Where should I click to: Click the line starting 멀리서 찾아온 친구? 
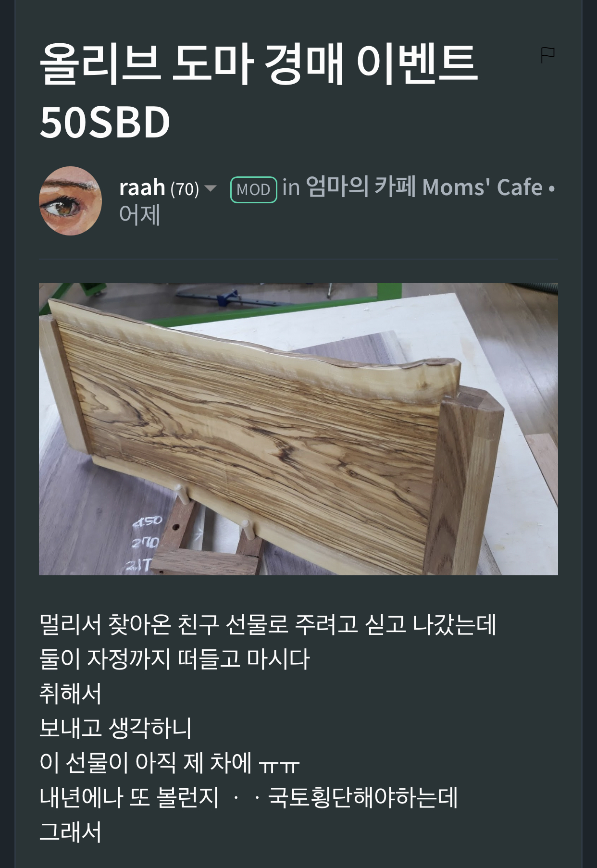[x=268, y=624]
